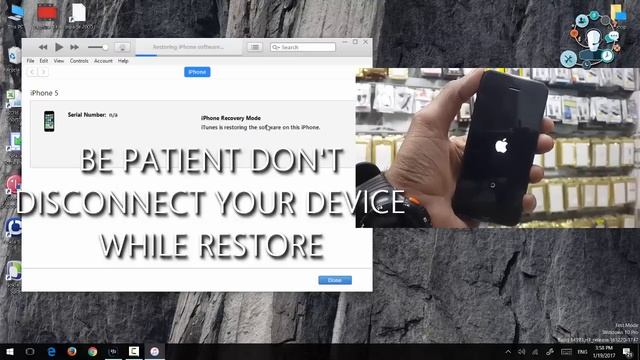Launch Microsoft Edge from the taskbar

pos(51,351)
